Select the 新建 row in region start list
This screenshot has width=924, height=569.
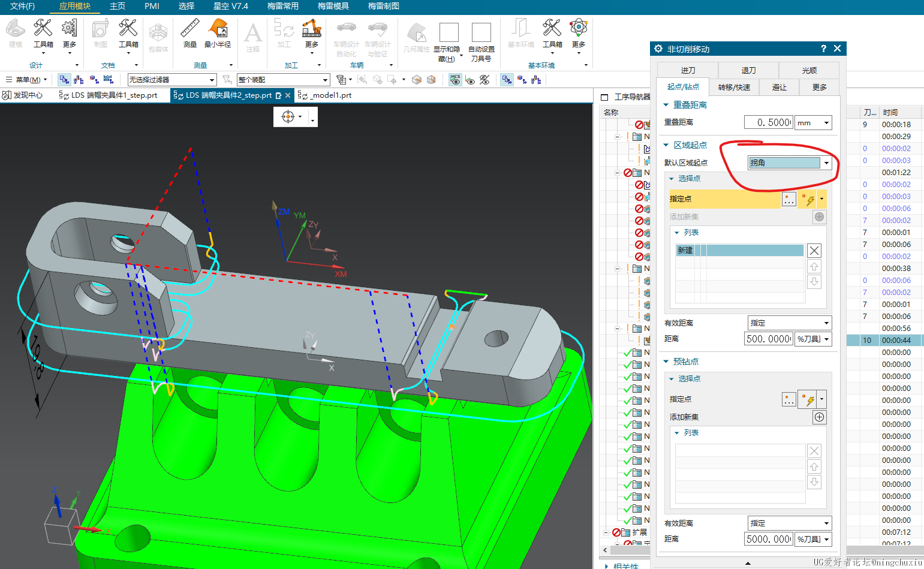click(x=739, y=251)
